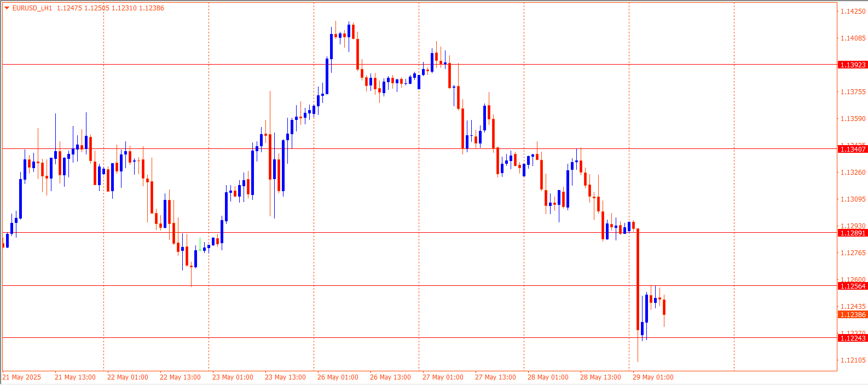Select the 1.13923 horizontal line price label
Viewport: 868px width, 385px height.
[x=853, y=65]
